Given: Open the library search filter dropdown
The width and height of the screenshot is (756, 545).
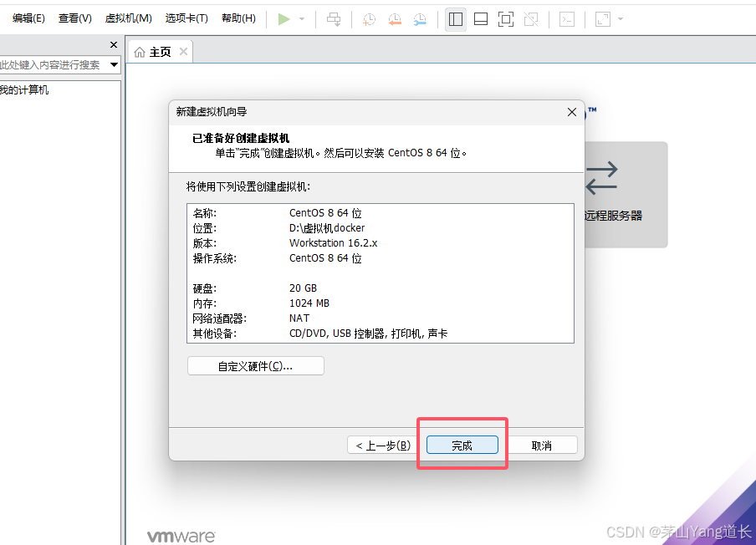Looking at the screenshot, I should (x=115, y=64).
